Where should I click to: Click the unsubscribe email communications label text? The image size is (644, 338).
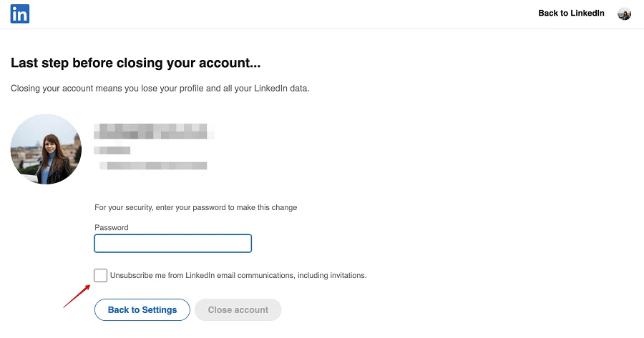tap(238, 275)
